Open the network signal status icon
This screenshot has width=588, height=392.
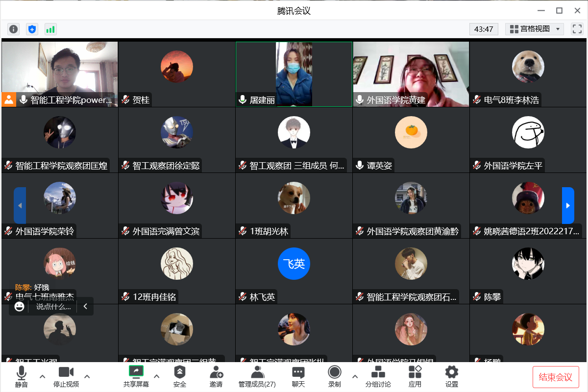click(50, 29)
